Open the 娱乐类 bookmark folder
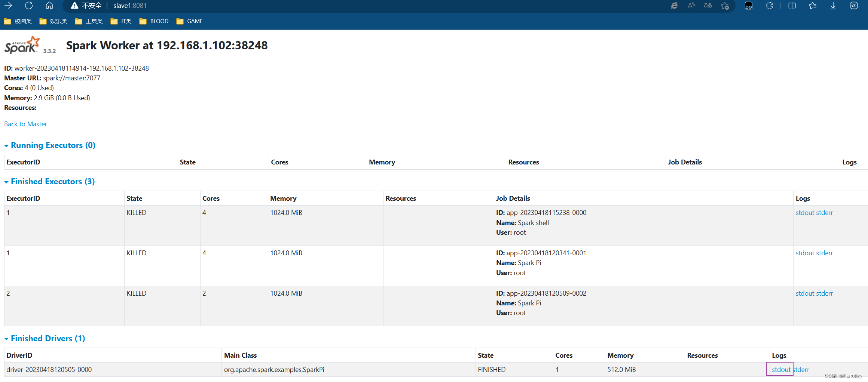 point(54,21)
